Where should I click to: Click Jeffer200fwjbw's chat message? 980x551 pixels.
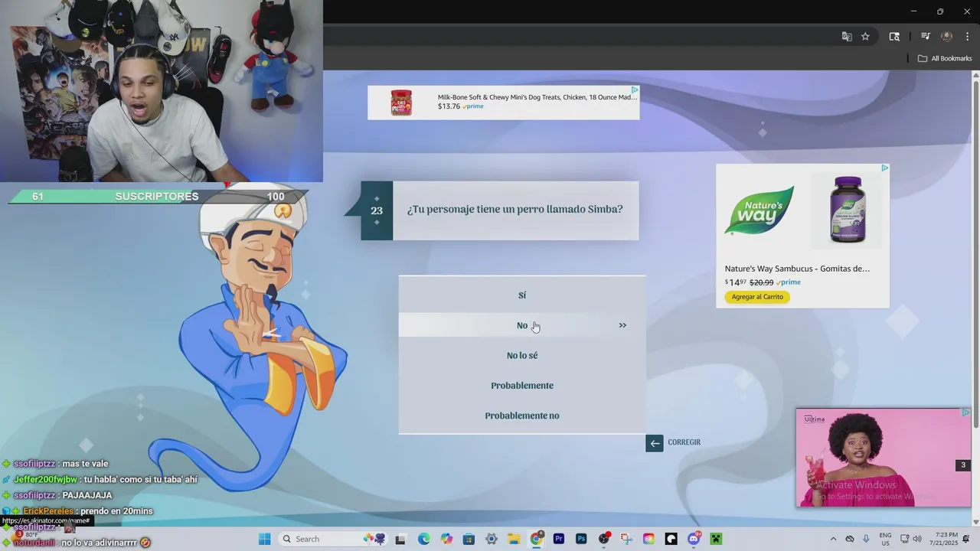click(x=100, y=479)
